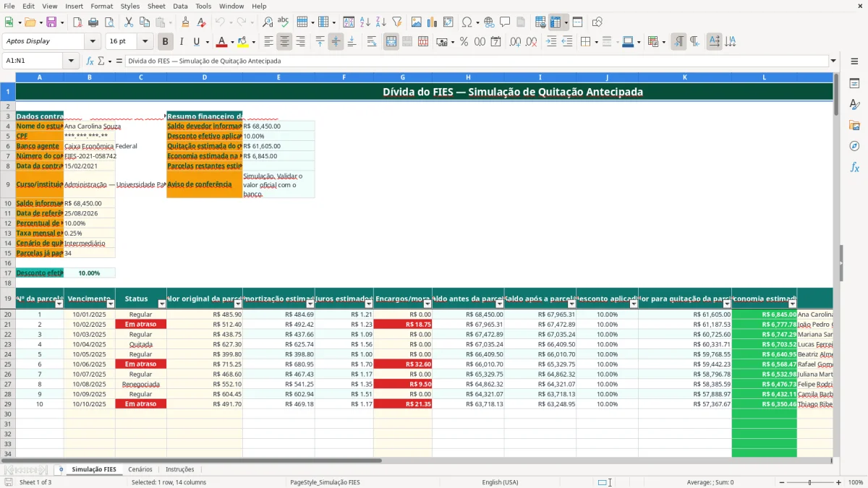The image size is (868, 488).
Task: Click the English (USA) language status
Action: (x=501, y=482)
